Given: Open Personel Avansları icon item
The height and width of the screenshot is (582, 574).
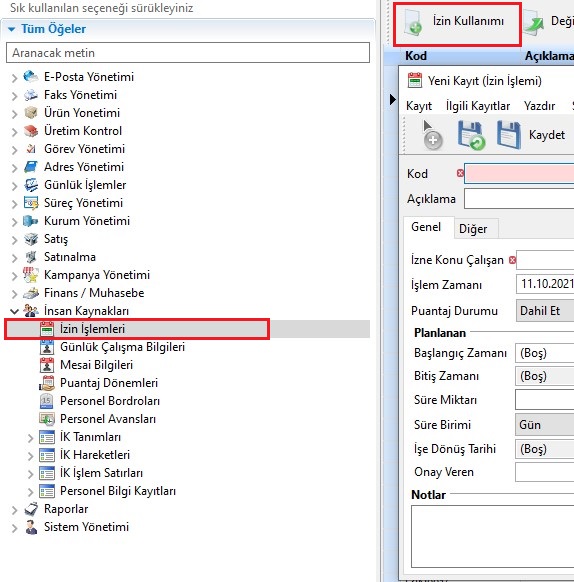Looking at the screenshot, I should tap(47, 419).
